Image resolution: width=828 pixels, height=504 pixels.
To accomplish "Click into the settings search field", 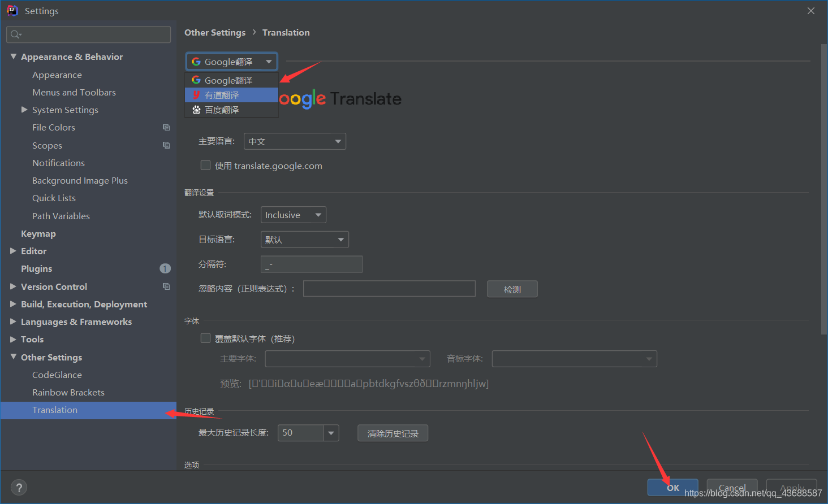I will (88, 34).
